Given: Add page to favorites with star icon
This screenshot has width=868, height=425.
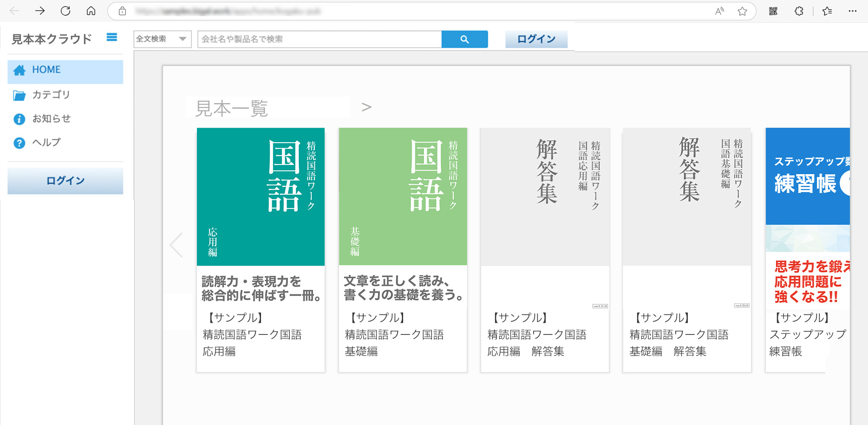Looking at the screenshot, I should (x=742, y=12).
